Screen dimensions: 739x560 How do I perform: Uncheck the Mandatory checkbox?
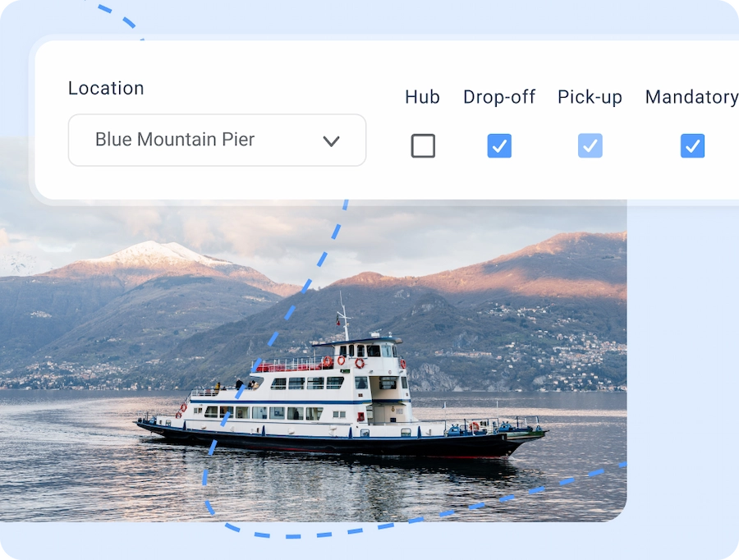tap(692, 145)
